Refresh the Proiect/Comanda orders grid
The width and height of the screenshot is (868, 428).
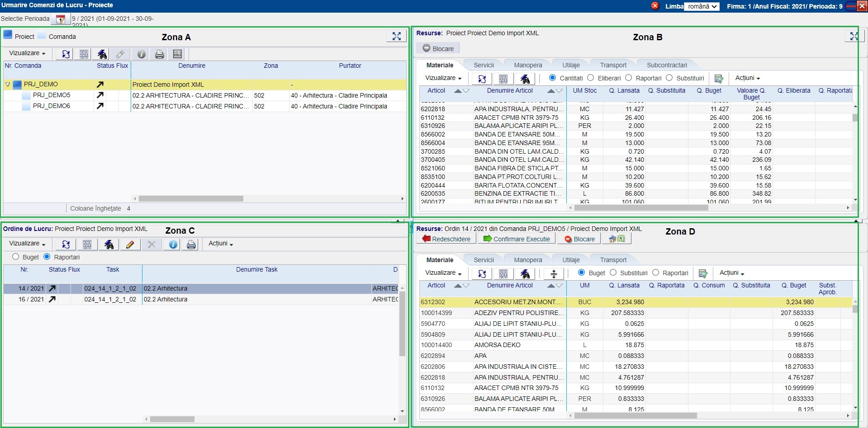coord(66,54)
